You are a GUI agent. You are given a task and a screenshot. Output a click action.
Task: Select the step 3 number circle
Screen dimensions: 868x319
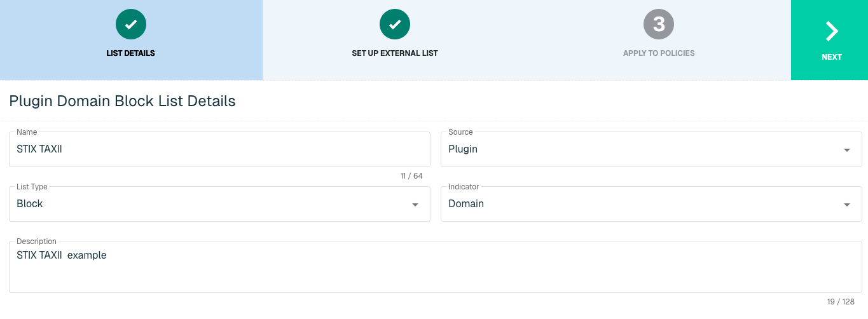pos(659,24)
